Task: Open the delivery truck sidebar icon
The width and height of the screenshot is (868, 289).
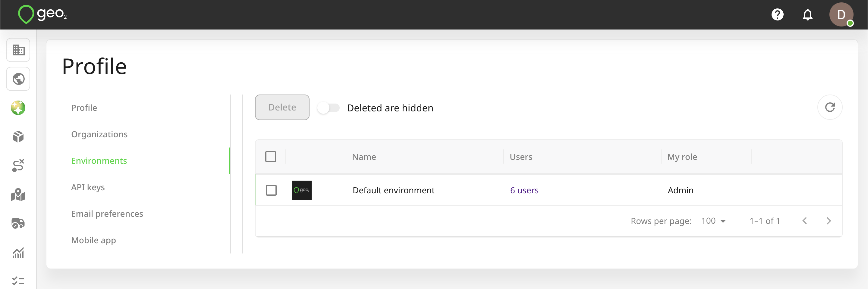Action: point(18,223)
